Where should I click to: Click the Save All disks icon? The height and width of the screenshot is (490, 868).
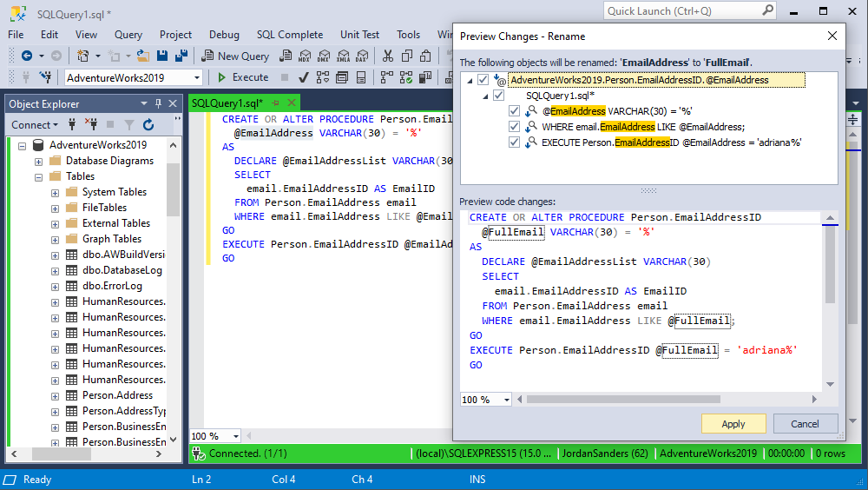[x=181, y=56]
